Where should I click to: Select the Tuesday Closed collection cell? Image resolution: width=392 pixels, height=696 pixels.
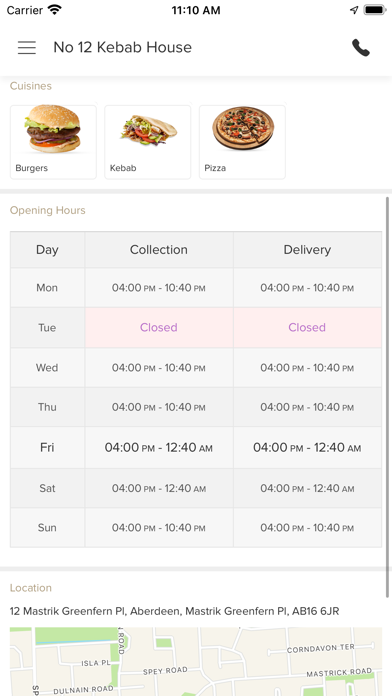[x=159, y=328]
